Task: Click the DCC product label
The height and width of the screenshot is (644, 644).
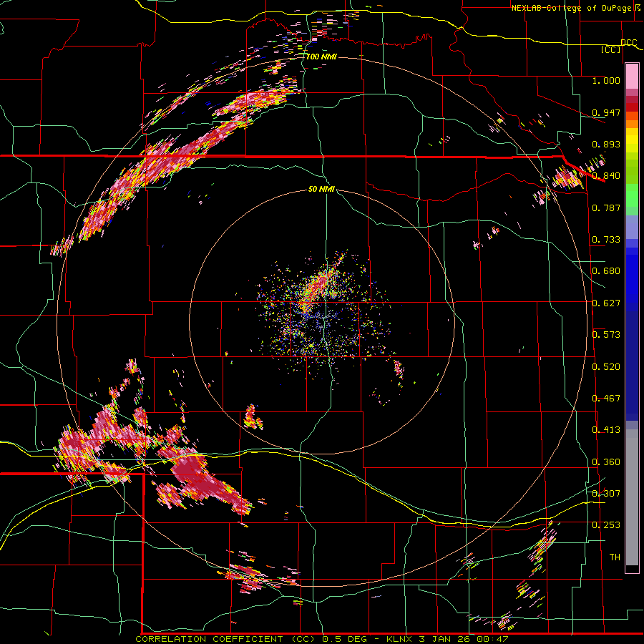Action: click(628, 43)
